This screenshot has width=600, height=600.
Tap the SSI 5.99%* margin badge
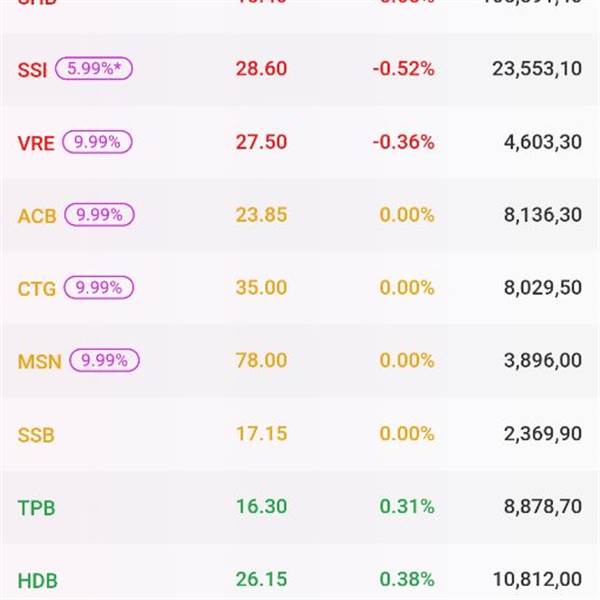pos(95,69)
